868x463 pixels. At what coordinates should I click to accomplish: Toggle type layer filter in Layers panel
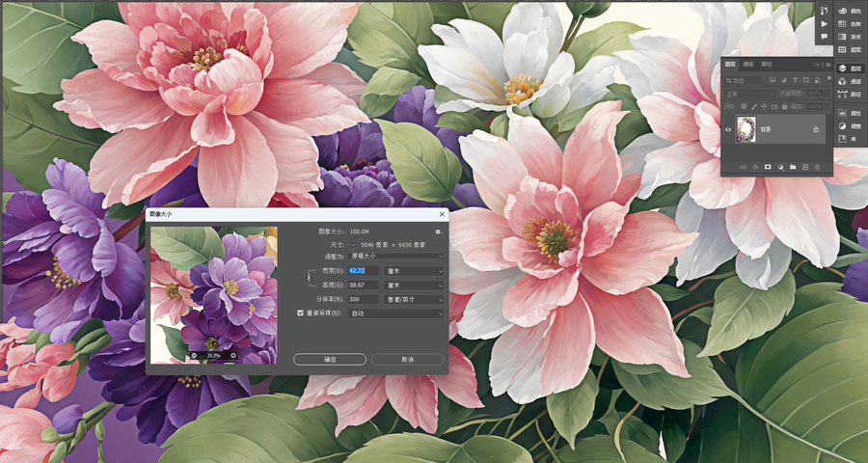[795, 80]
